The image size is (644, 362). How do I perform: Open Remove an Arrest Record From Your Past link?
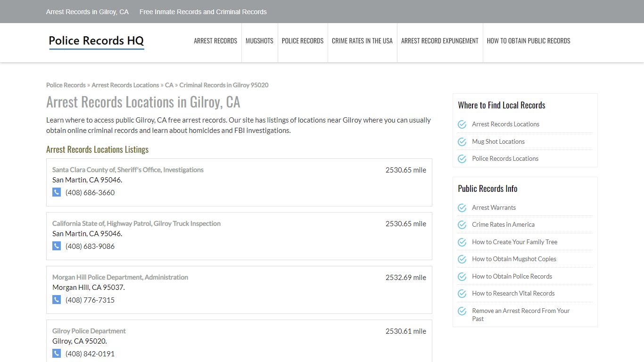[x=520, y=314]
